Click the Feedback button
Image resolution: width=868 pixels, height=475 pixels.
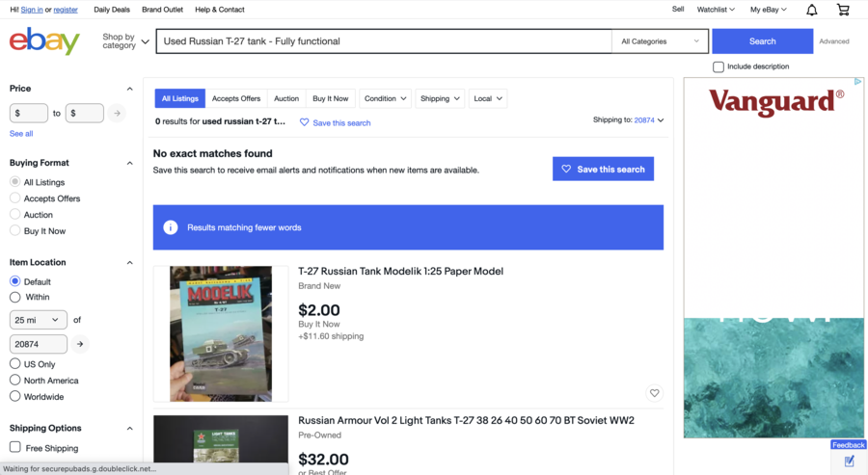[848, 445]
